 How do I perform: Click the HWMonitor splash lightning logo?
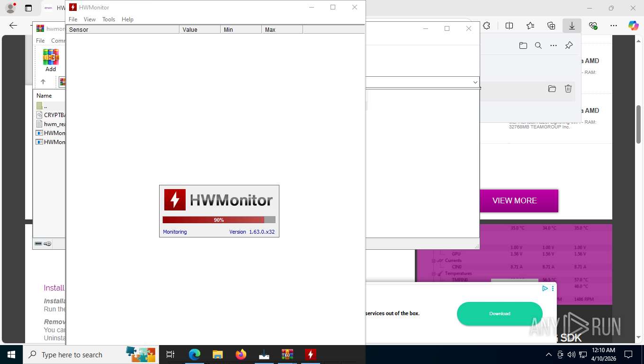coord(175,200)
